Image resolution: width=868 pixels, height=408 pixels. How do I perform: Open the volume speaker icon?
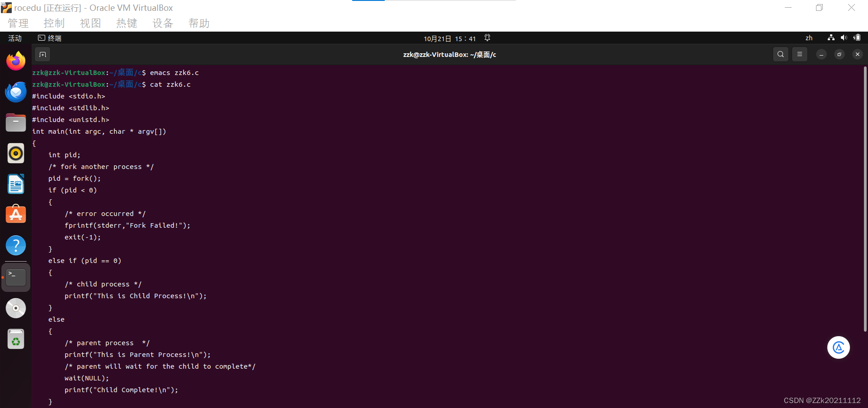click(844, 38)
